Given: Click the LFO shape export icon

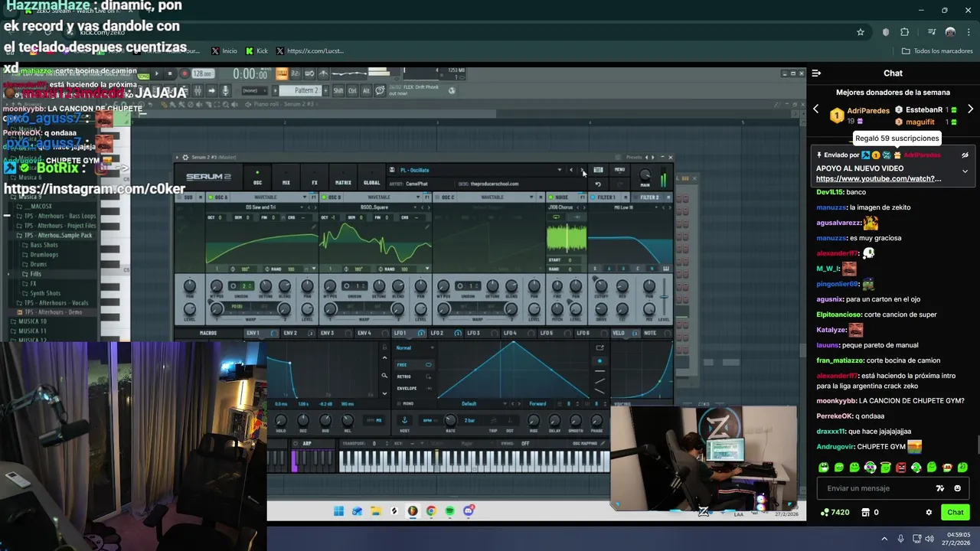Looking at the screenshot, I should point(599,348).
